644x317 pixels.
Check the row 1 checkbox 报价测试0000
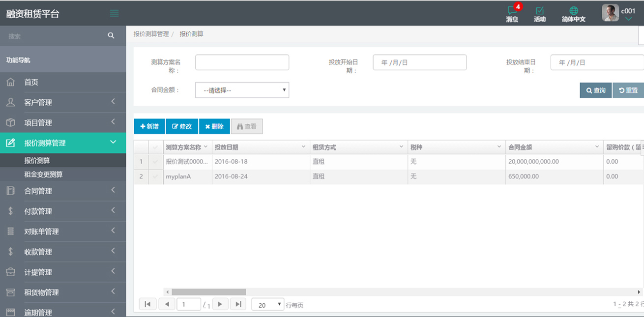[156, 162]
